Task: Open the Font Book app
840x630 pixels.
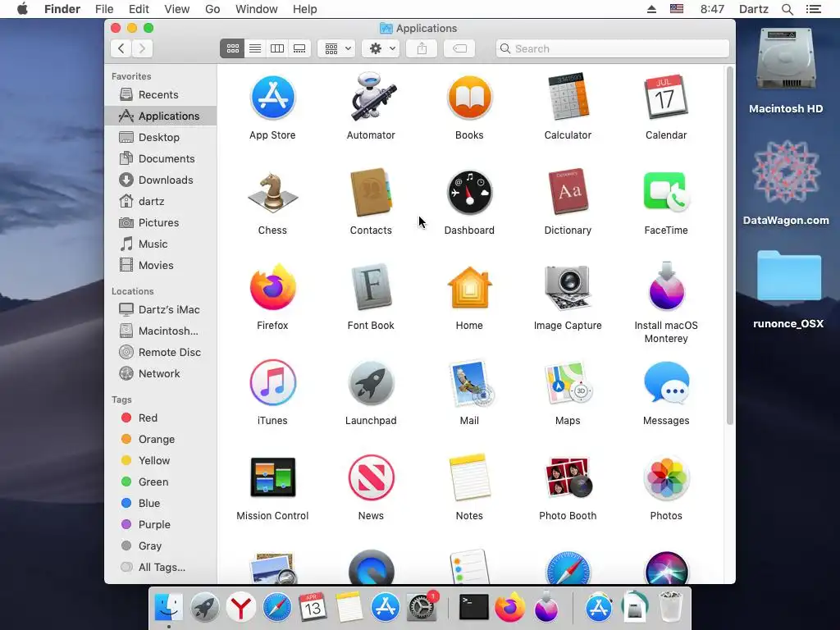Action: (371, 288)
